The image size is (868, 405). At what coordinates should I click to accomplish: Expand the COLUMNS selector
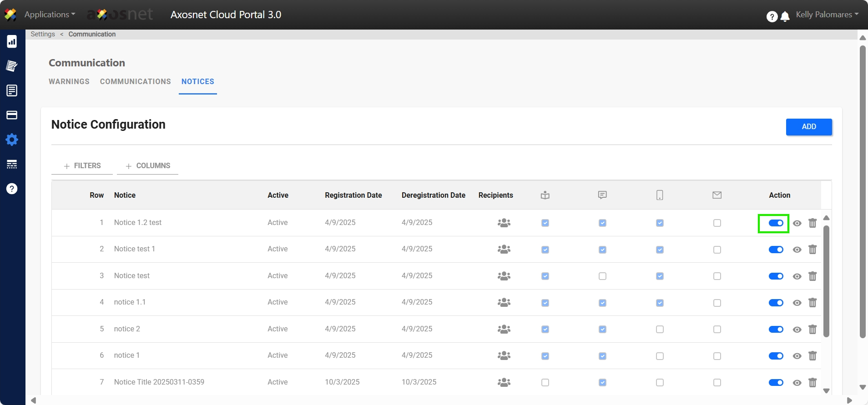[148, 166]
